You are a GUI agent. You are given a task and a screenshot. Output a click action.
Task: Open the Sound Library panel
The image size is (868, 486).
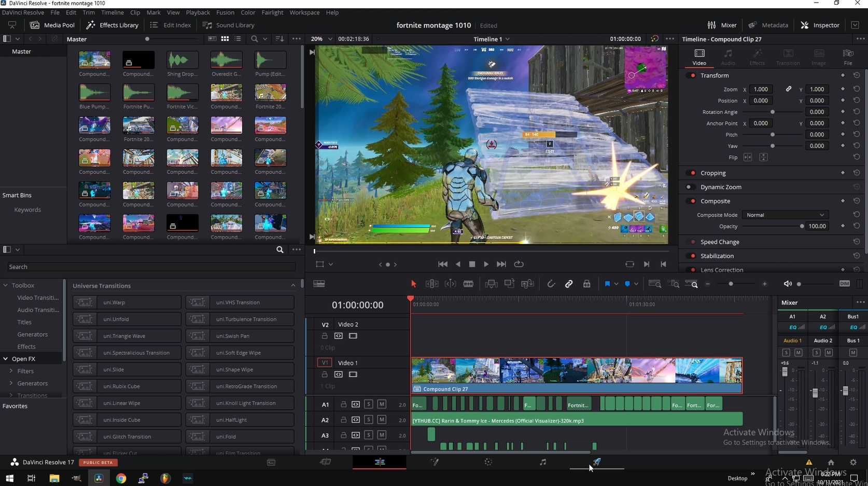(229, 25)
